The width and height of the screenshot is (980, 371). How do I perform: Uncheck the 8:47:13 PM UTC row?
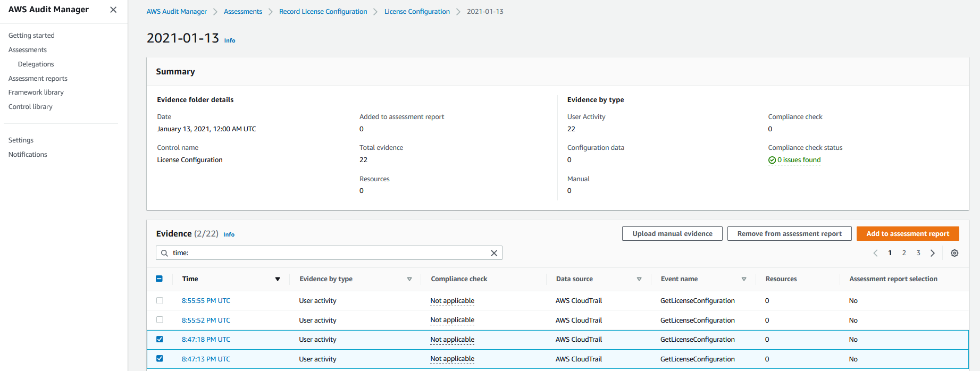tap(160, 359)
